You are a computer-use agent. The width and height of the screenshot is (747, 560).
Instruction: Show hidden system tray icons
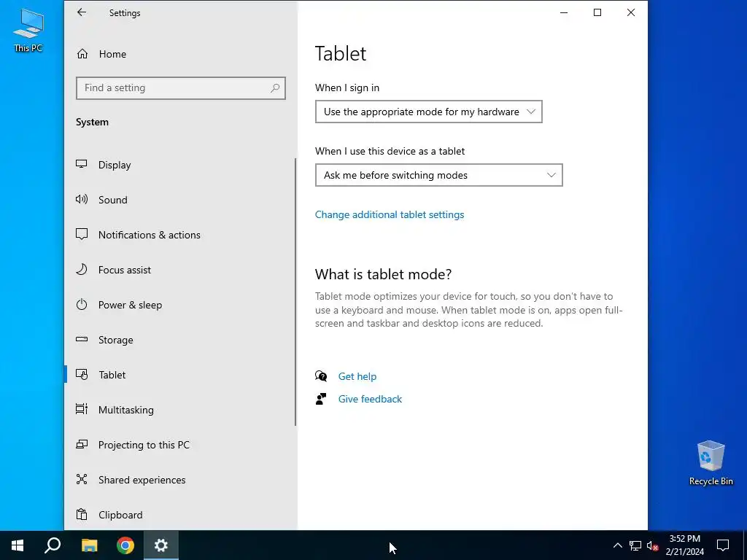point(617,545)
